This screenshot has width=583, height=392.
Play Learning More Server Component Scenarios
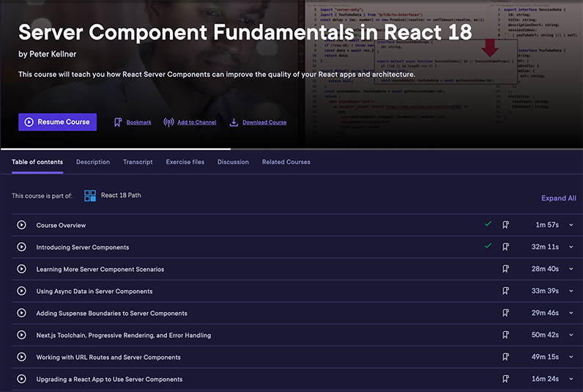coord(21,269)
